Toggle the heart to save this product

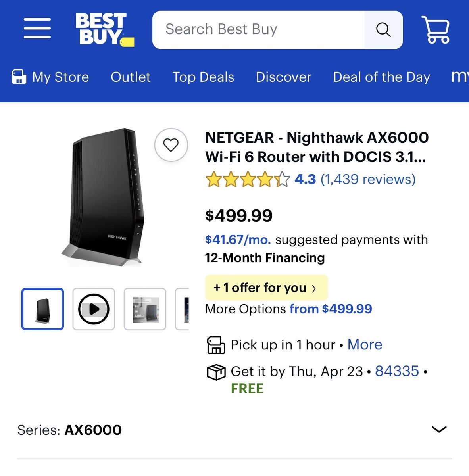click(x=171, y=145)
